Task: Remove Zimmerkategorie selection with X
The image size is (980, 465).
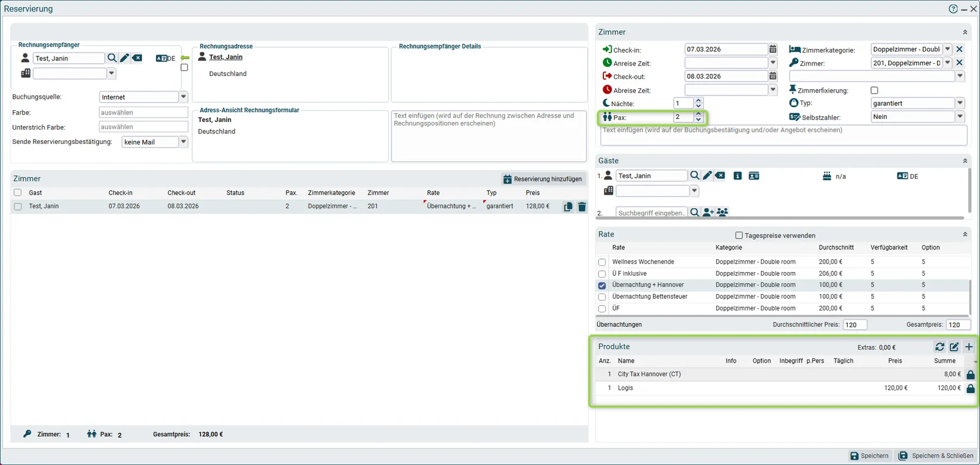Action: pyautogui.click(x=960, y=49)
